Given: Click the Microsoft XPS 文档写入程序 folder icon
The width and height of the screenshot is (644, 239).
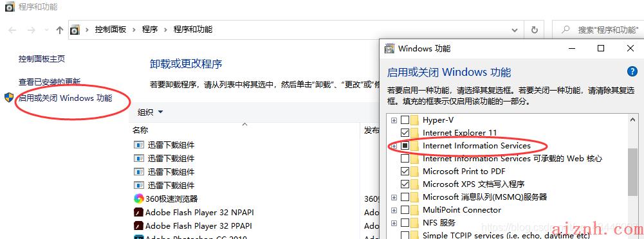Looking at the screenshot, I should 414,184.
